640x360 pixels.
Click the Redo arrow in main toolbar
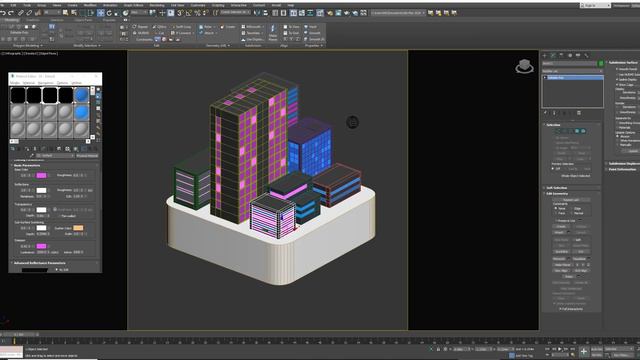11,13
